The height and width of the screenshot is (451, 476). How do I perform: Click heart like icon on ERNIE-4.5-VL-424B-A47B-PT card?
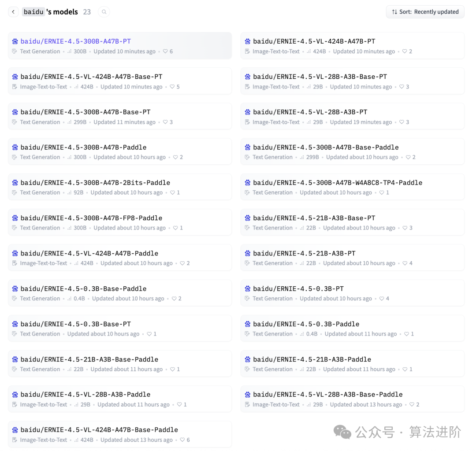pyautogui.click(x=405, y=51)
